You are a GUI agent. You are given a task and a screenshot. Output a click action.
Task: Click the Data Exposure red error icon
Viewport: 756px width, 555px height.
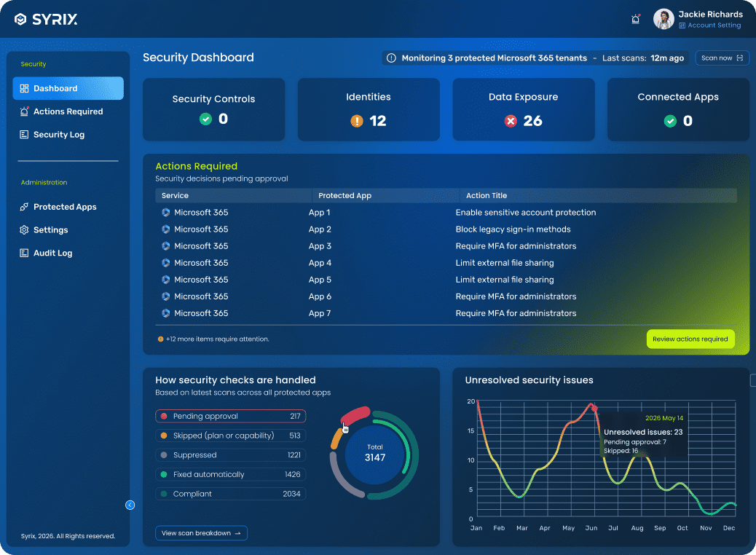pyautogui.click(x=511, y=121)
